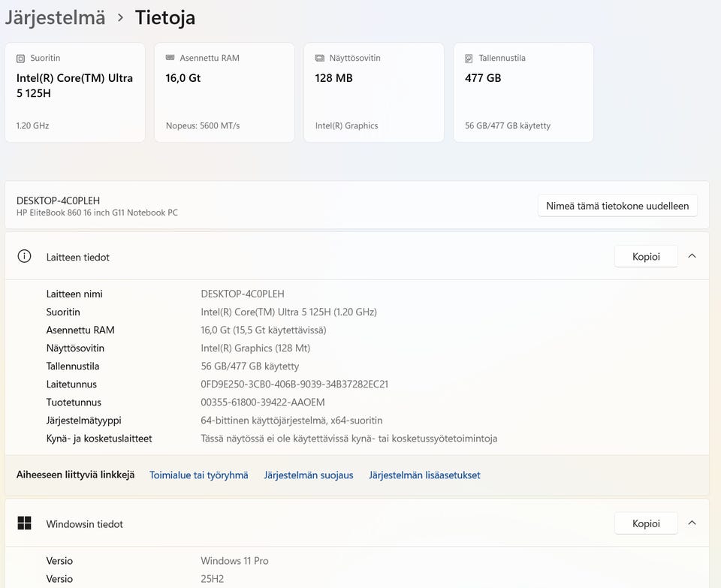Select the DESKTOP-4C0PLEH value beside Laitteen nimi
This screenshot has width=721, height=588.
243,294
